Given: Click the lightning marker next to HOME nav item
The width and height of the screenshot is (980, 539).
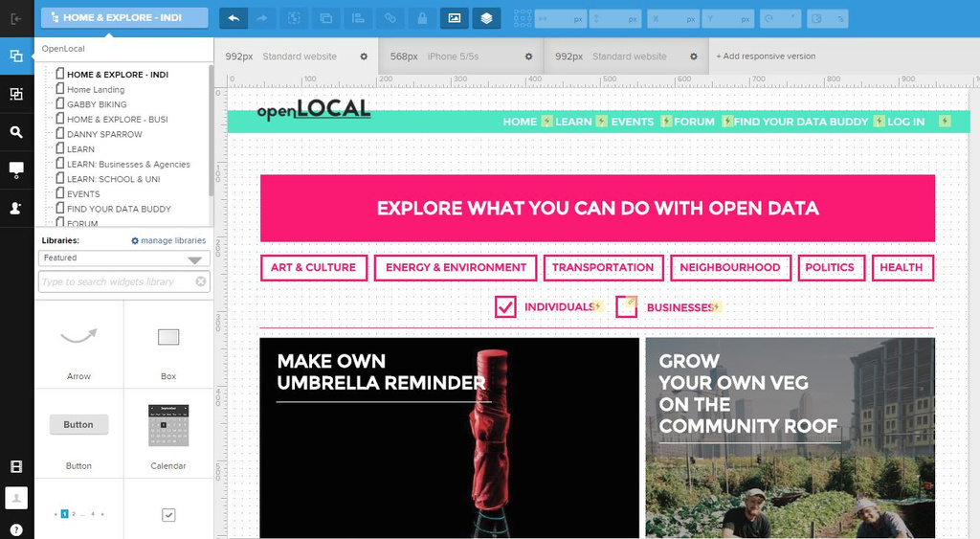Looking at the screenshot, I should [546, 121].
